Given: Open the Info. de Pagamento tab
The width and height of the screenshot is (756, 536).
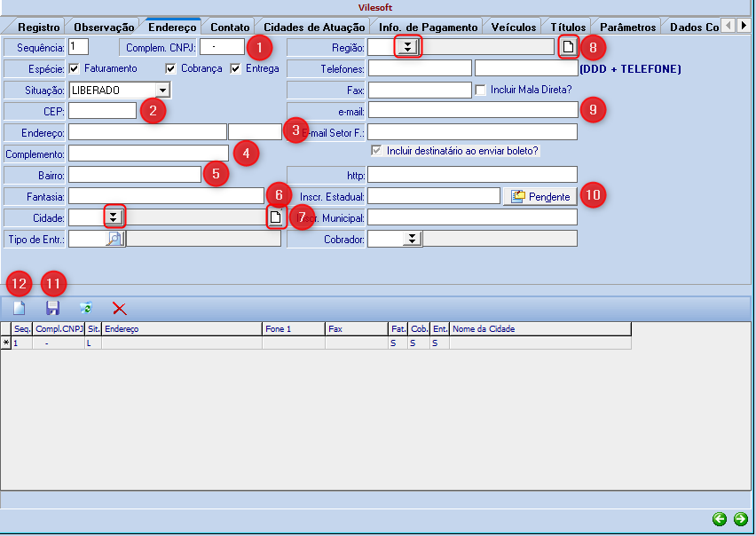Looking at the screenshot, I should tap(429, 27).
